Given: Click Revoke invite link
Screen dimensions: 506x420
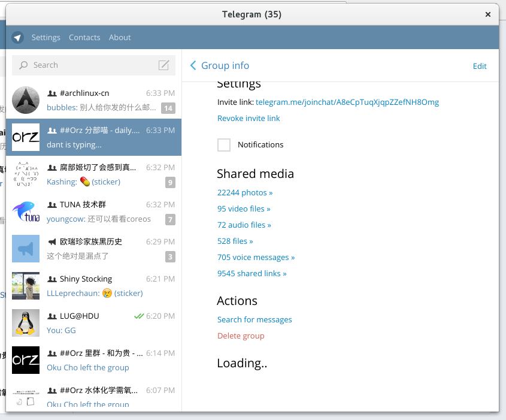Looking at the screenshot, I should click(249, 119).
